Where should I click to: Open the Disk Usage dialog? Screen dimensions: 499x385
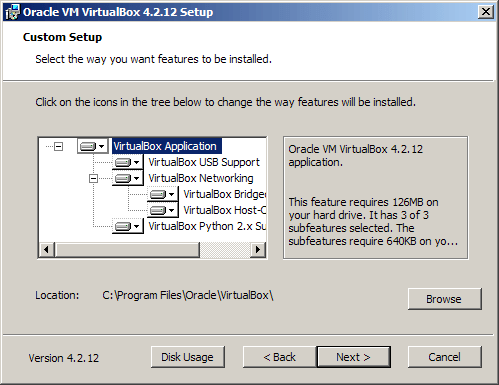[188, 357]
